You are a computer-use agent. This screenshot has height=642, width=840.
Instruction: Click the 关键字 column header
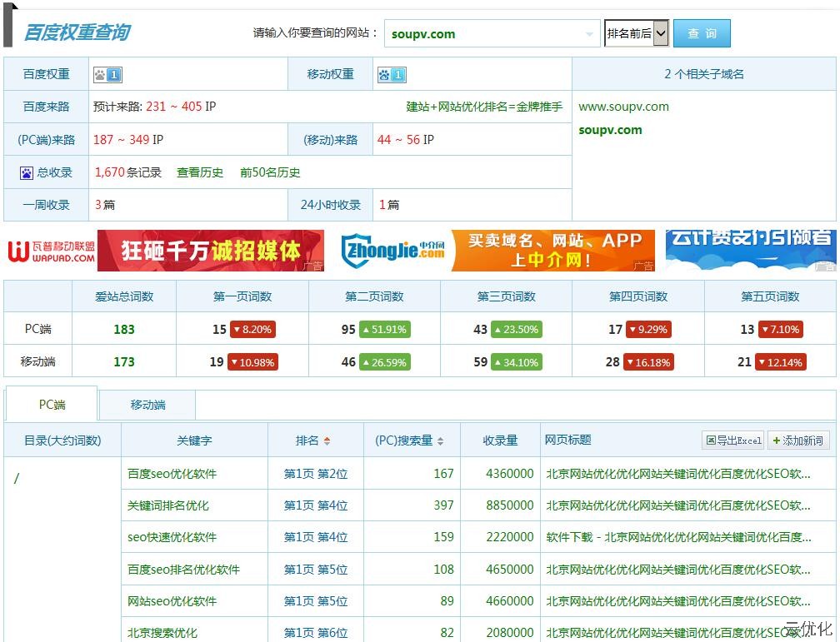point(194,440)
